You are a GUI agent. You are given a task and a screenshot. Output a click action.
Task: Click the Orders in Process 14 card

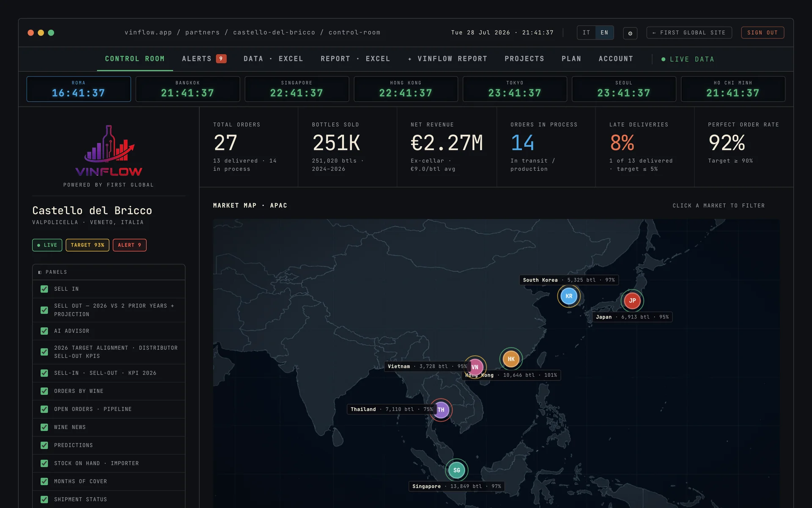click(546, 147)
